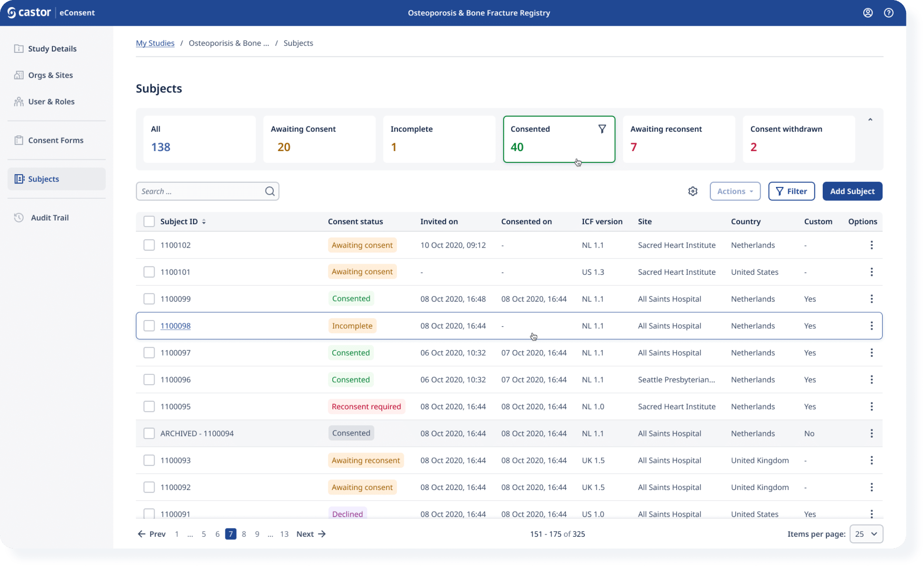The image size is (924, 566).
Task: Click the Declined badge for 1100091
Action: pyautogui.click(x=348, y=514)
